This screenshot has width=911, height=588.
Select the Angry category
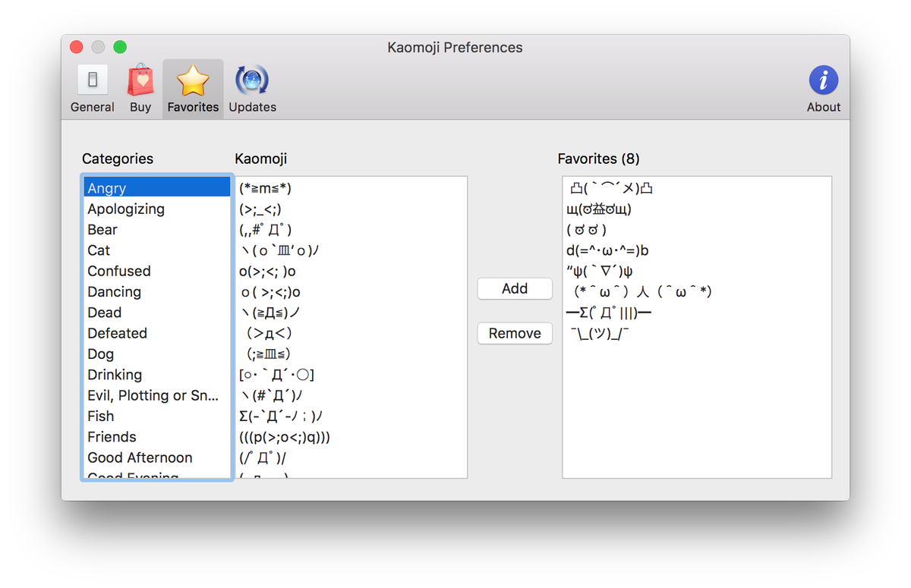click(x=157, y=187)
